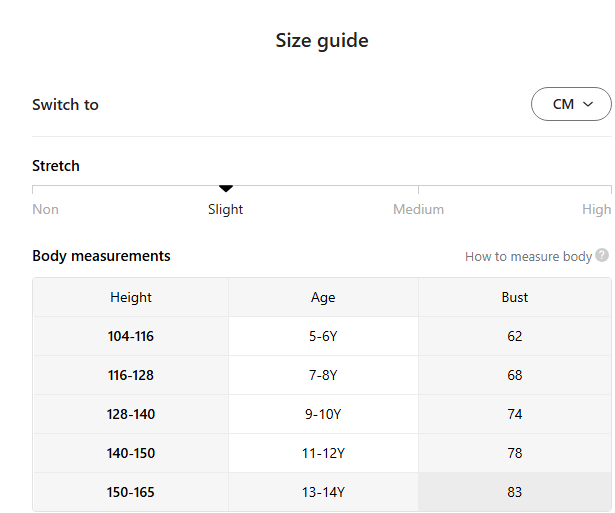Click the help question mark icon
615x513 pixels.
(602, 256)
